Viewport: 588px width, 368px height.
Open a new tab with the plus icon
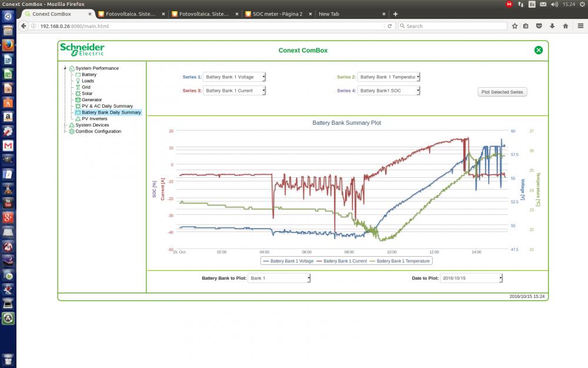pos(395,14)
